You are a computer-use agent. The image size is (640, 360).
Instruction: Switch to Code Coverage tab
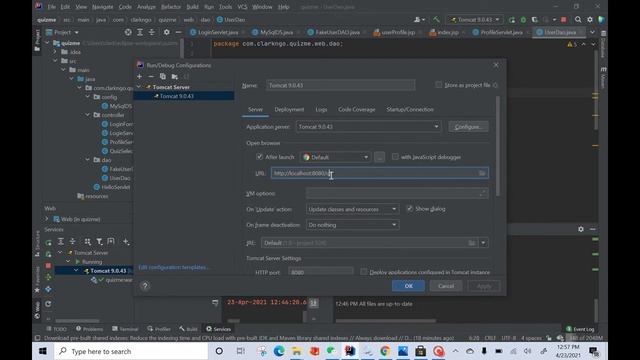tap(356, 109)
